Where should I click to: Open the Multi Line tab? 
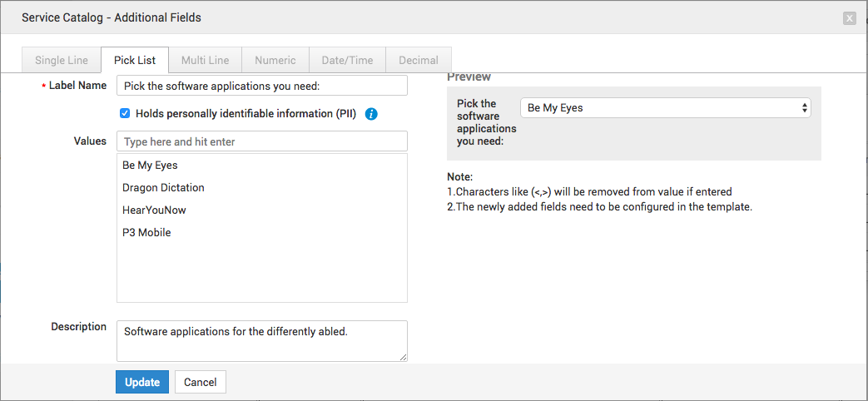205,60
